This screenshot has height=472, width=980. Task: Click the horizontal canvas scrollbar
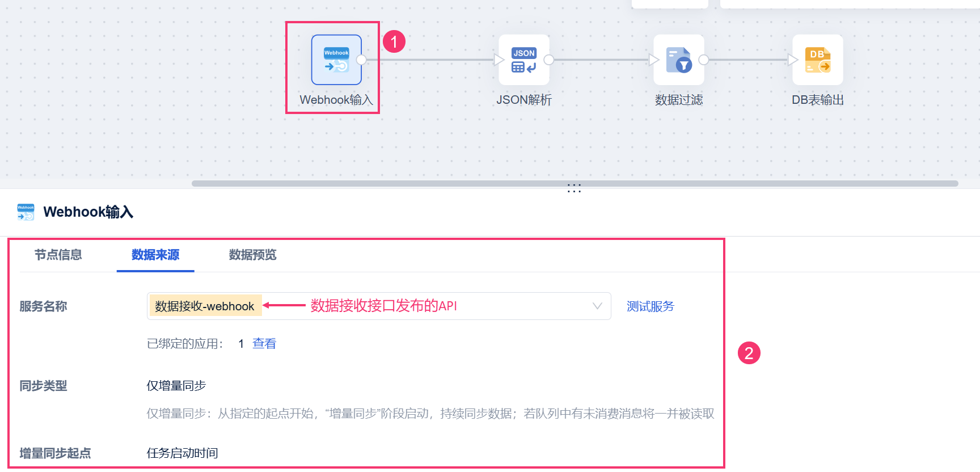click(575, 184)
